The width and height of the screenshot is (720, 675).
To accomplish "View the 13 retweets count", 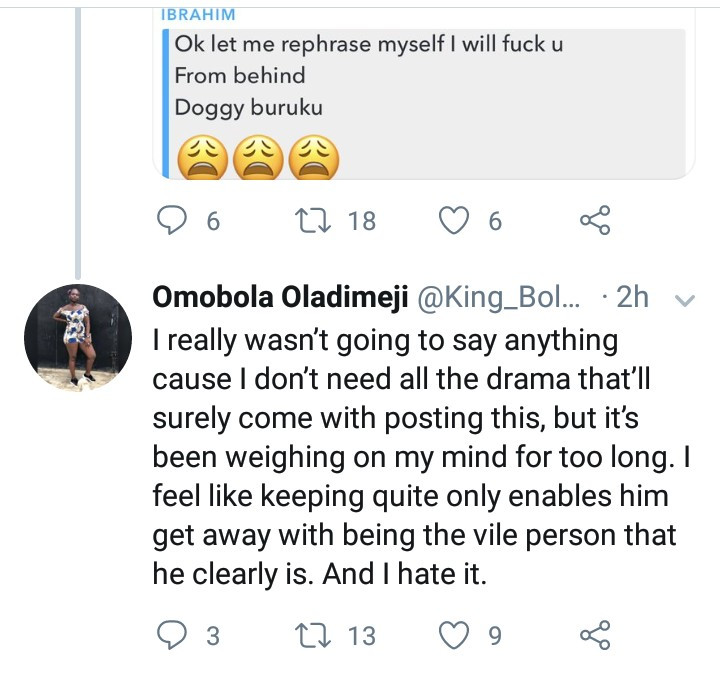I will click(360, 636).
